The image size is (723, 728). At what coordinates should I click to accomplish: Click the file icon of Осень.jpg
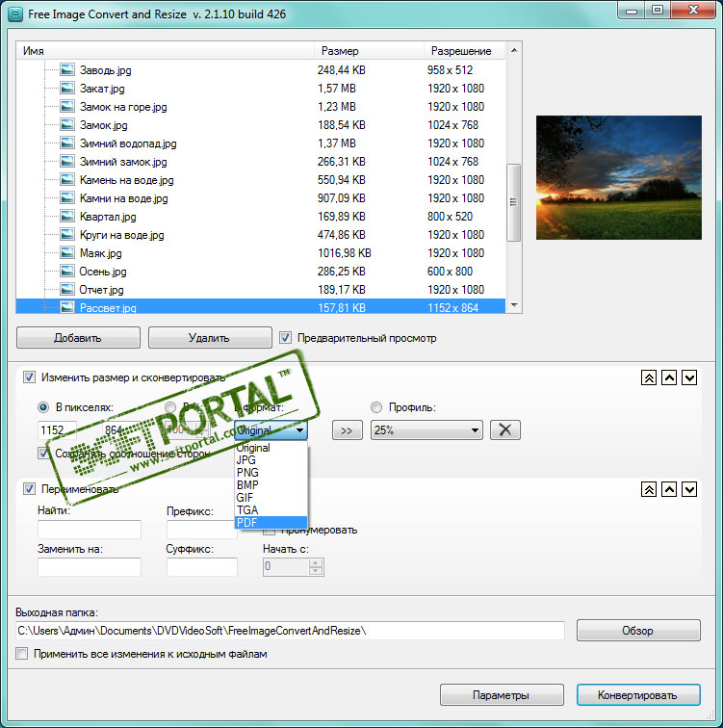click(x=67, y=272)
